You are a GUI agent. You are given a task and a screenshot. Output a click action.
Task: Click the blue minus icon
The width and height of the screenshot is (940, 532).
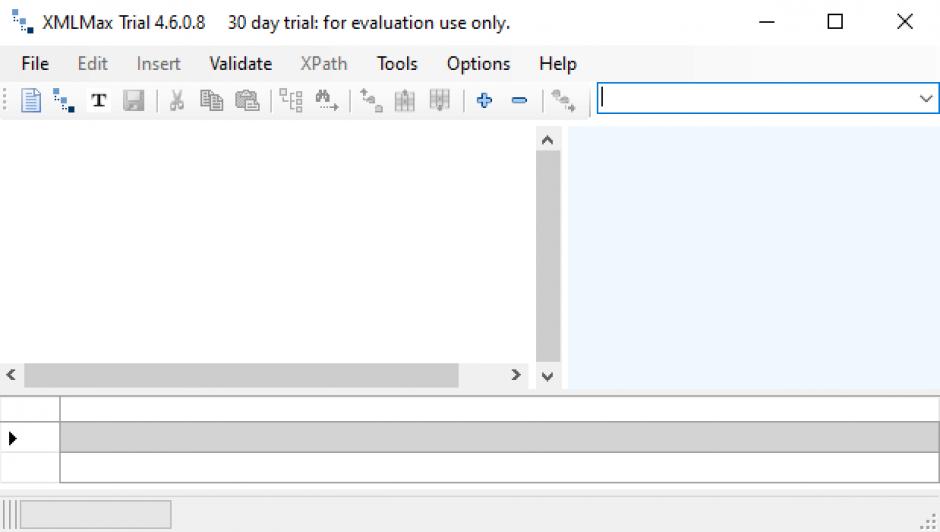[519, 100]
